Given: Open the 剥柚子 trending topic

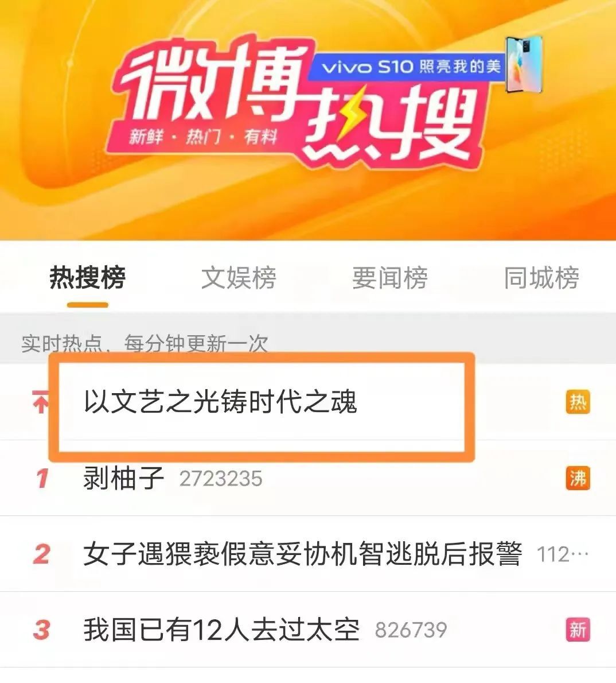Looking at the screenshot, I should pyautogui.click(x=124, y=478).
